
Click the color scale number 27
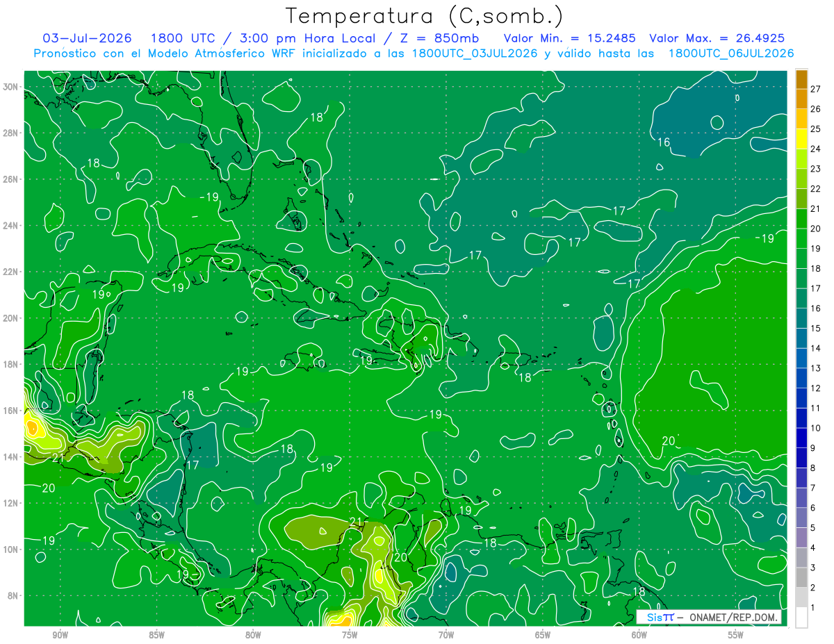(815, 88)
